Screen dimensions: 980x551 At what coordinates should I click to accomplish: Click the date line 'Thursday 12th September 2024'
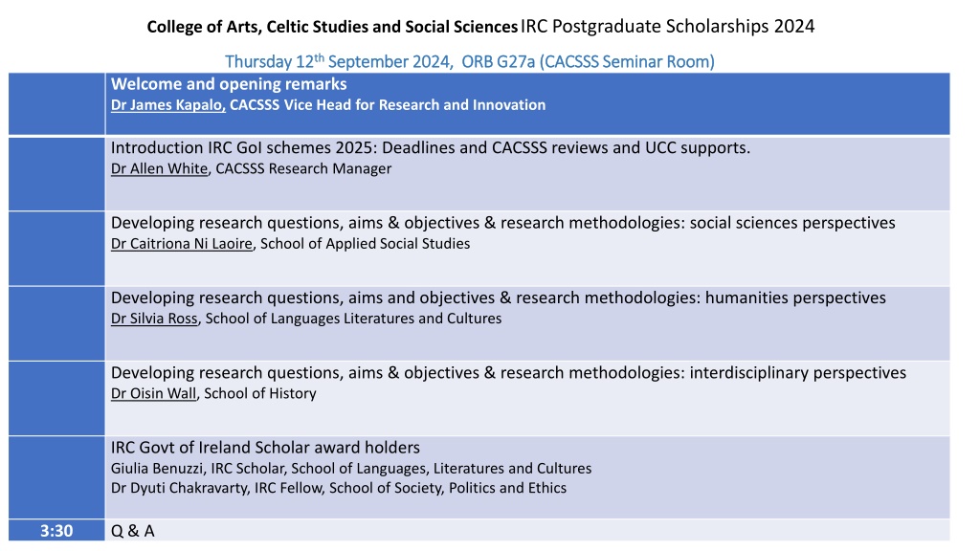coord(338,61)
